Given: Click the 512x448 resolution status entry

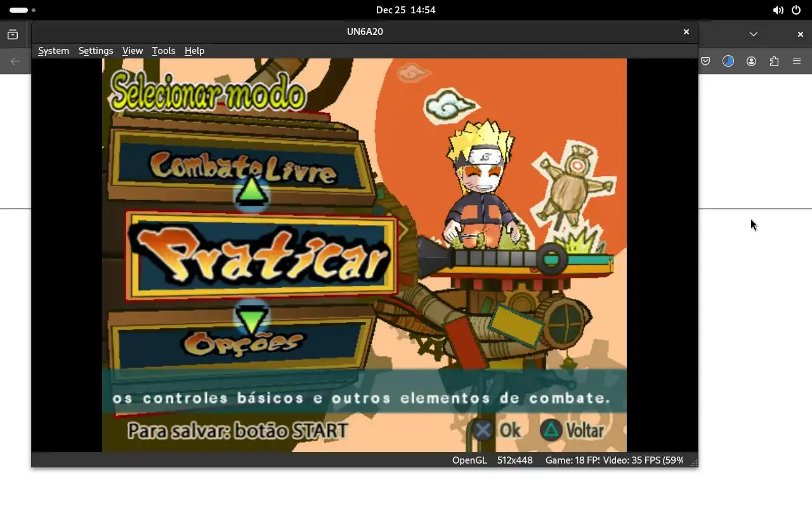Looking at the screenshot, I should point(514,460).
